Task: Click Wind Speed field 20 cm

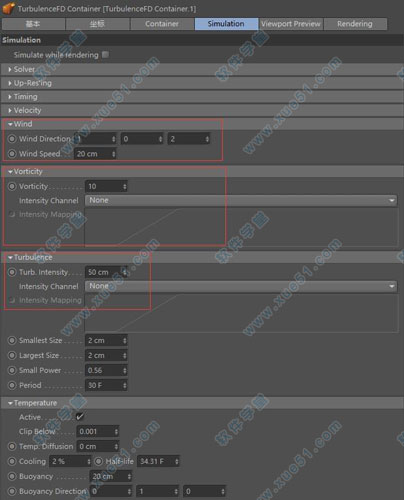Action: coord(95,154)
